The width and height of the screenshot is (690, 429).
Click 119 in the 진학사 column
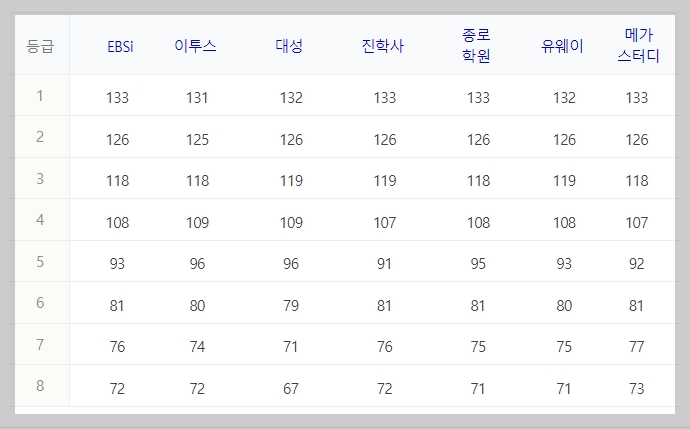point(385,181)
